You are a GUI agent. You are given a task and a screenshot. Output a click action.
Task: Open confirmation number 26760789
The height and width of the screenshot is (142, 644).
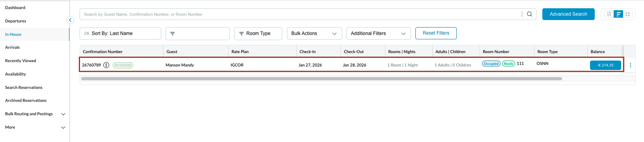tap(91, 65)
